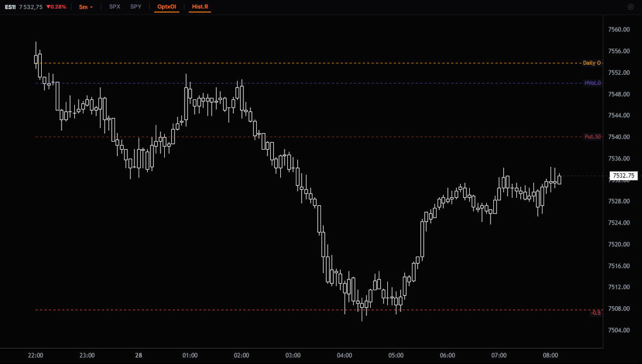
Task: Click the 22:00 time axis label
Action: (x=35, y=355)
